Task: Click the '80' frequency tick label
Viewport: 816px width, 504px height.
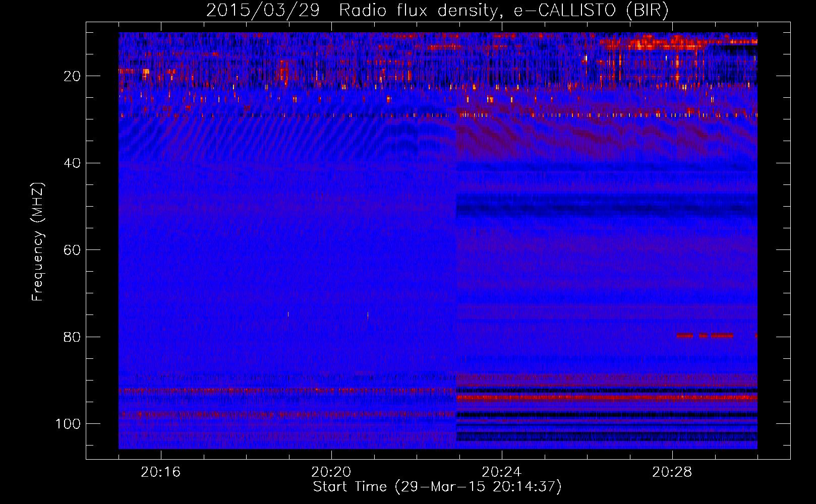Action: (72, 337)
